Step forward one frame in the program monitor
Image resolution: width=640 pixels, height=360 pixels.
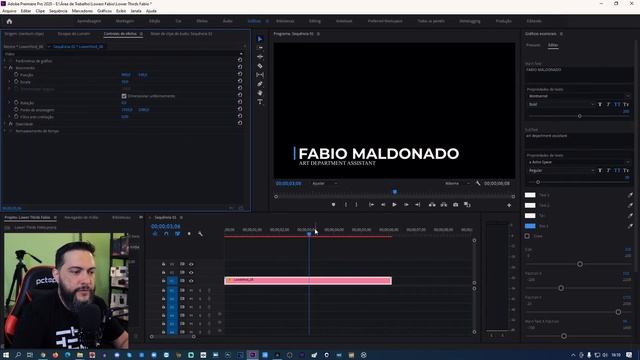(x=406, y=204)
